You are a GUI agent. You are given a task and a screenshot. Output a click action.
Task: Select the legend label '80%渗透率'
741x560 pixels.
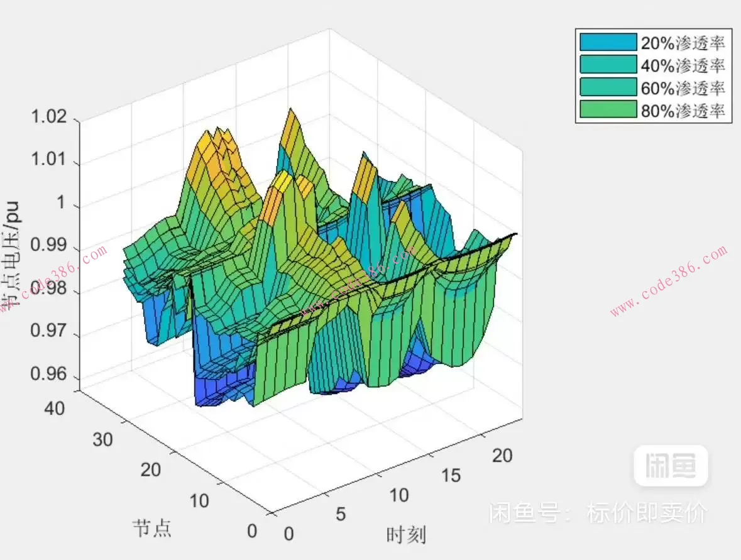coord(683,111)
